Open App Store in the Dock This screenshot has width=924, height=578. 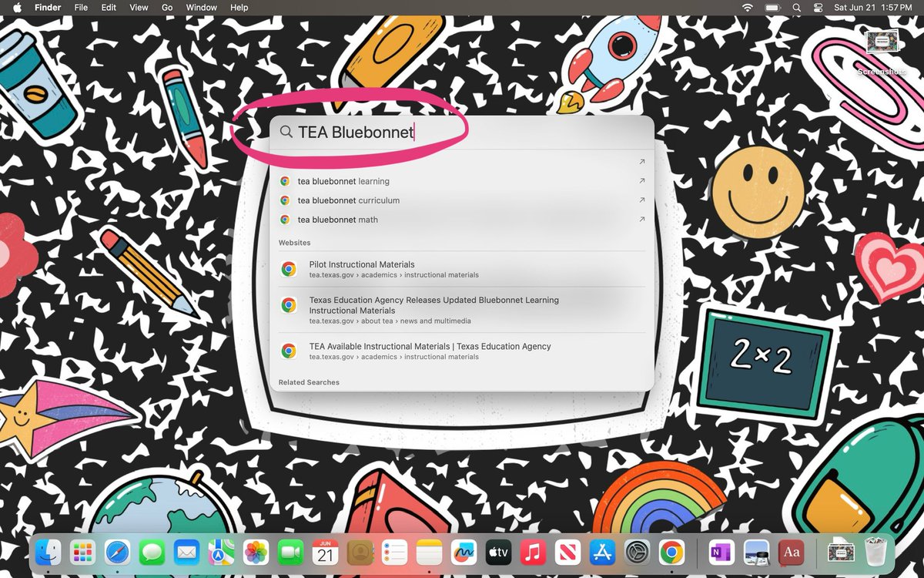click(x=602, y=552)
